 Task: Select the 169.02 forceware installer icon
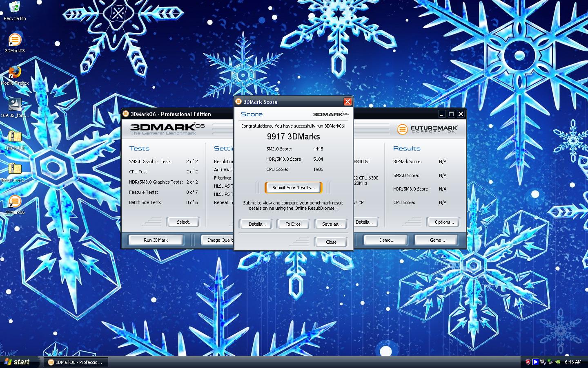(x=15, y=108)
